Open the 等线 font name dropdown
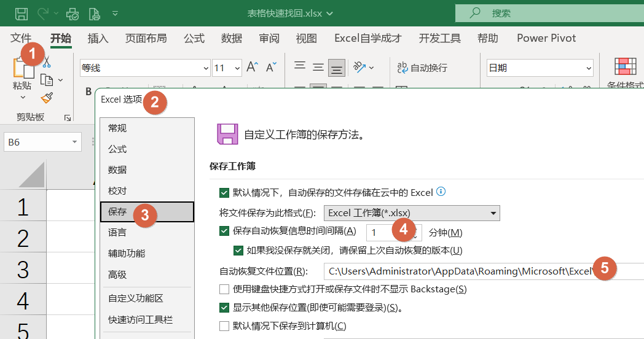Screen dimensions: 644x339 (206, 68)
